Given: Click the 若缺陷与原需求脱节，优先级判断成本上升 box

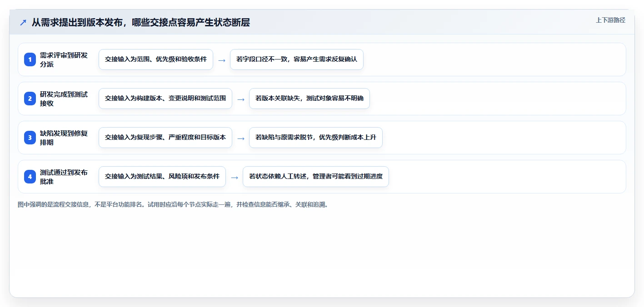Looking at the screenshot, I should pyautogui.click(x=316, y=138).
